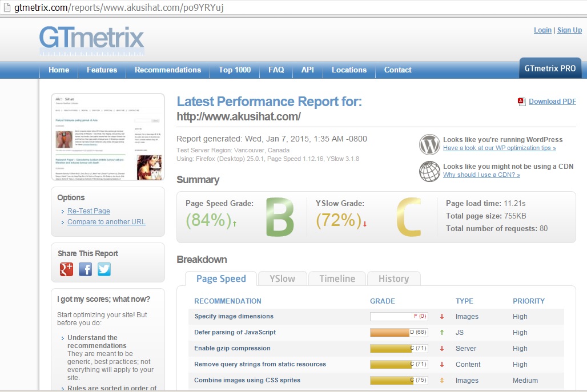
Task: Click the browser address bar URL
Action: pyautogui.click(x=119, y=7)
